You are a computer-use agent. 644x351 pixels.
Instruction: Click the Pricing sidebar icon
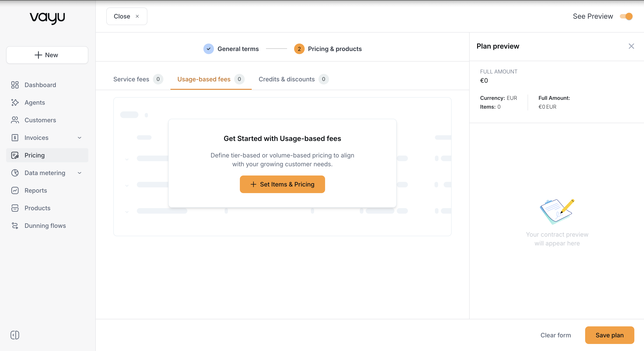point(15,155)
